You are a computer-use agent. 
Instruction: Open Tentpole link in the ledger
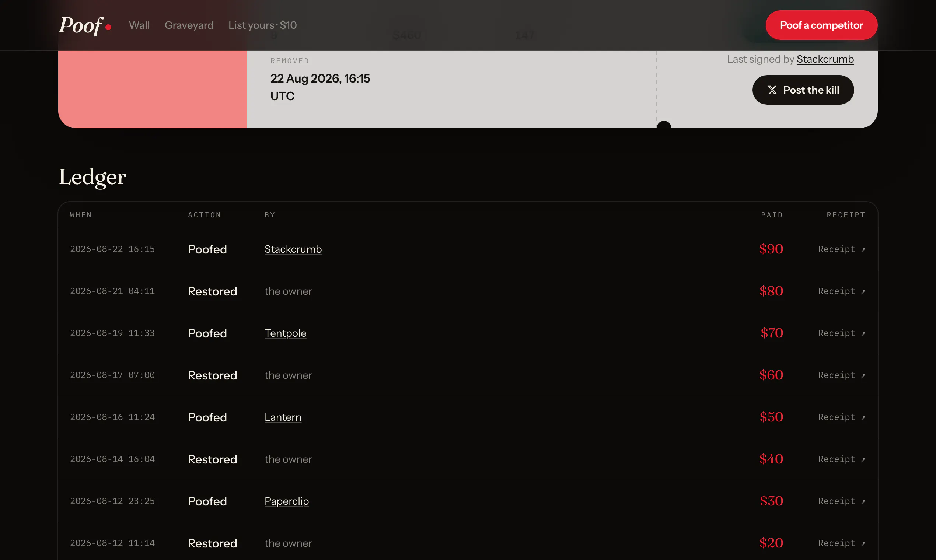click(x=285, y=333)
